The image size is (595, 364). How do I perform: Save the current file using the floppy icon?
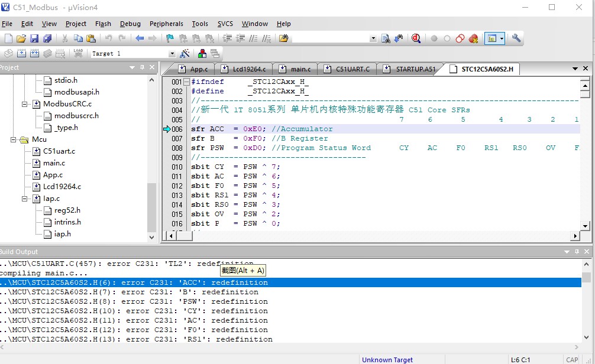click(34, 38)
